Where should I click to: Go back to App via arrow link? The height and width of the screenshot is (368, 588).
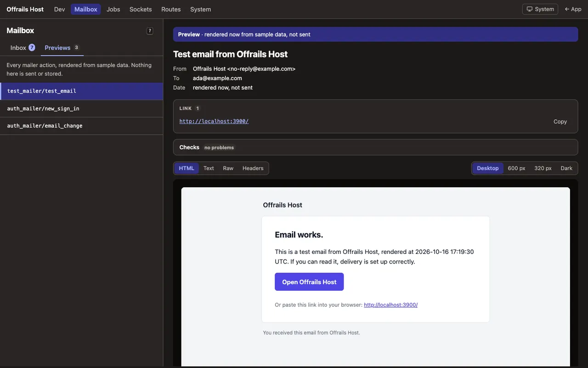(x=573, y=9)
